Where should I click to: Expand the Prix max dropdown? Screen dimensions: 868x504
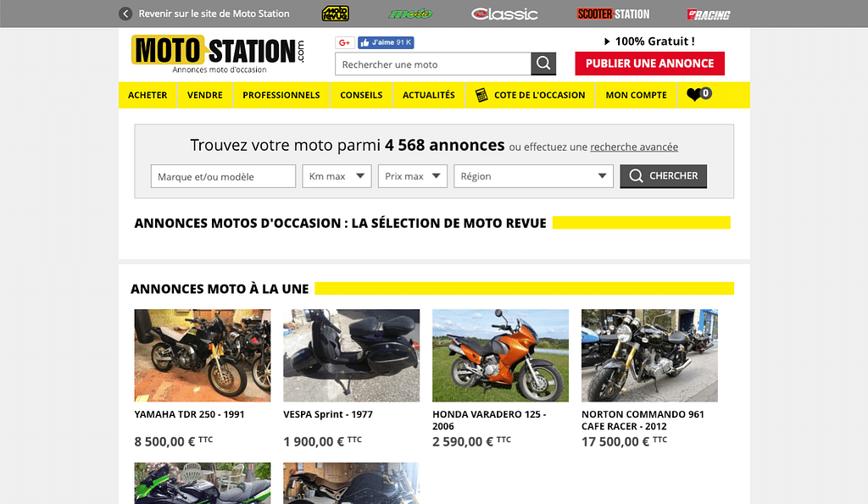pyautogui.click(x=412, y=176)
